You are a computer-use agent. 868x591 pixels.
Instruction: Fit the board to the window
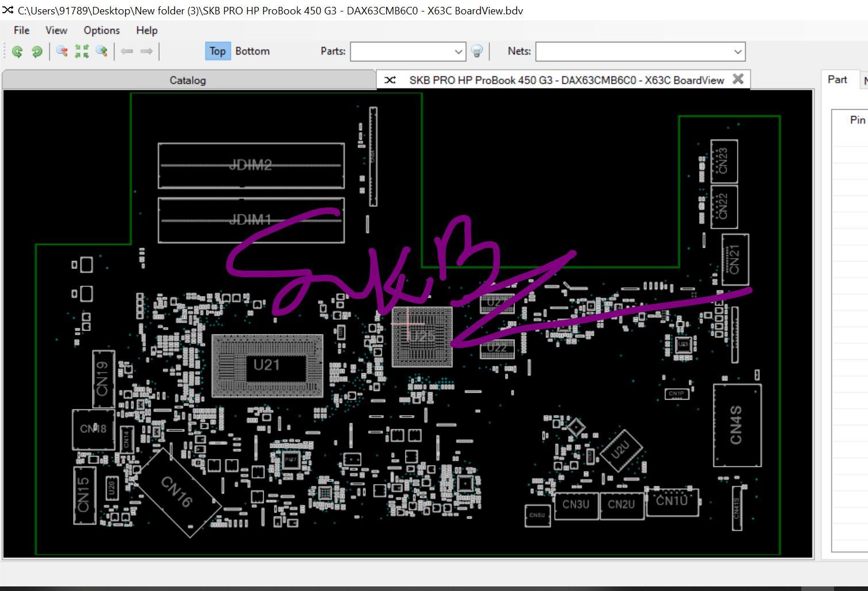pos(82,52)
